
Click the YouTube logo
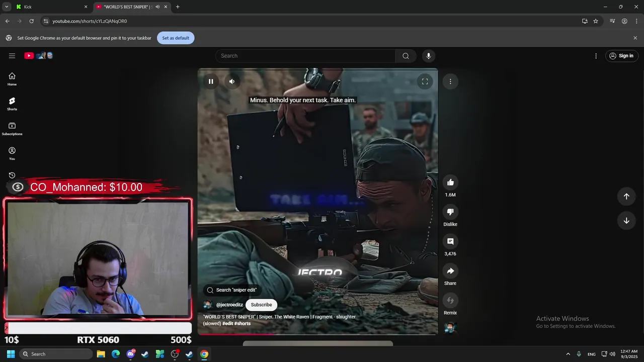tap(39, 56)
